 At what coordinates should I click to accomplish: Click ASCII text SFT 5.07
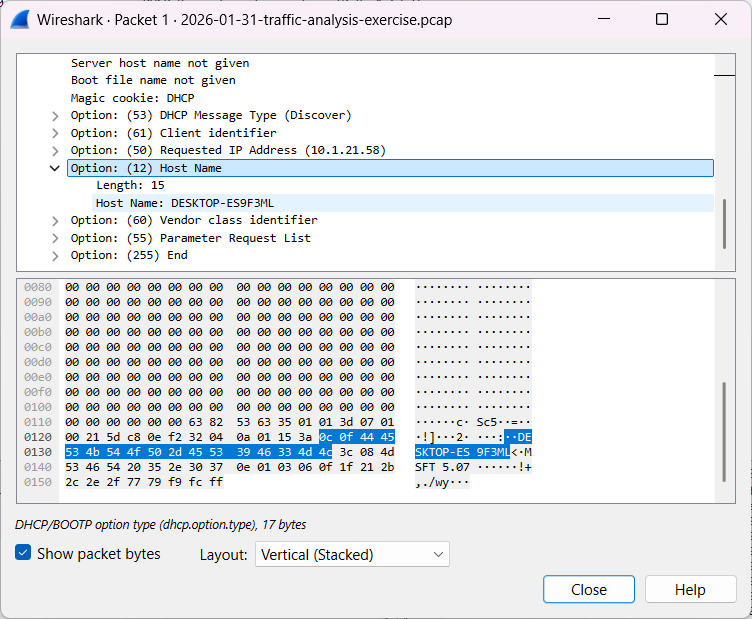442,467
